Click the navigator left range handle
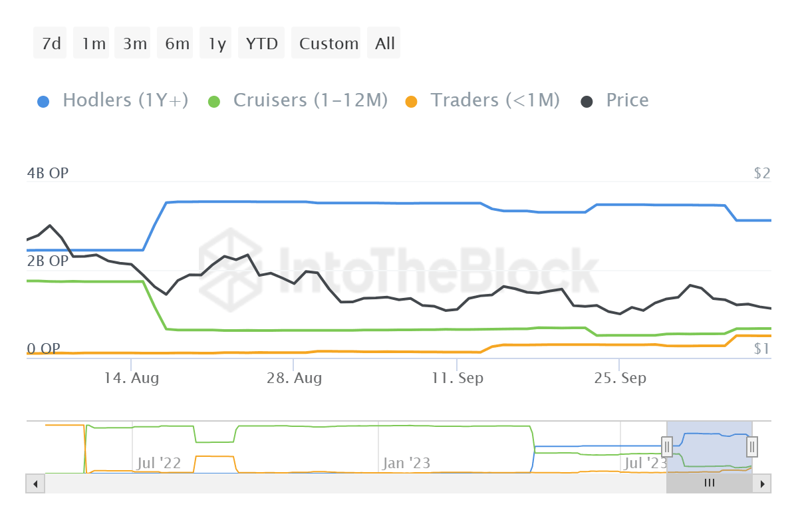Image resolution: width=798 pixels, height=532 pixels. (666, 446)
